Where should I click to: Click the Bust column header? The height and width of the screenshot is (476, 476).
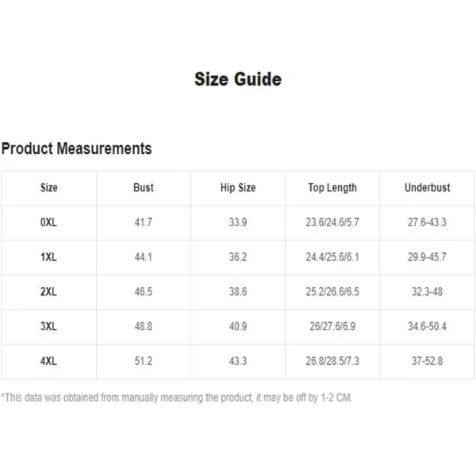[x=144, y=187]
